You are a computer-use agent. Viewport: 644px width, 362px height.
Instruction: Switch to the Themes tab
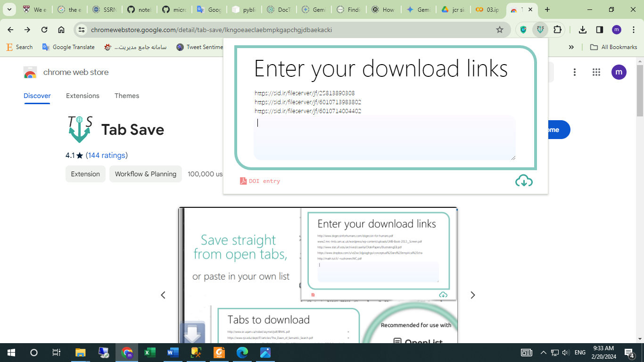pyautogui.click(x=127, y=96)
